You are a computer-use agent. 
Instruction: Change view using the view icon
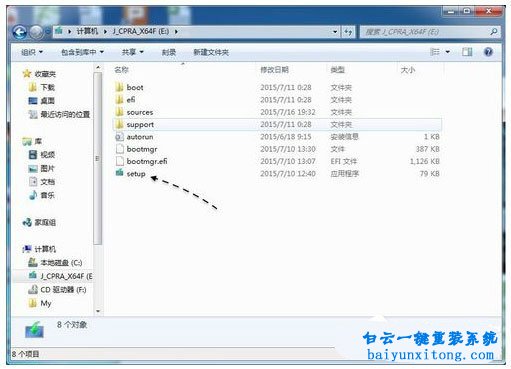tap(435, 52)
